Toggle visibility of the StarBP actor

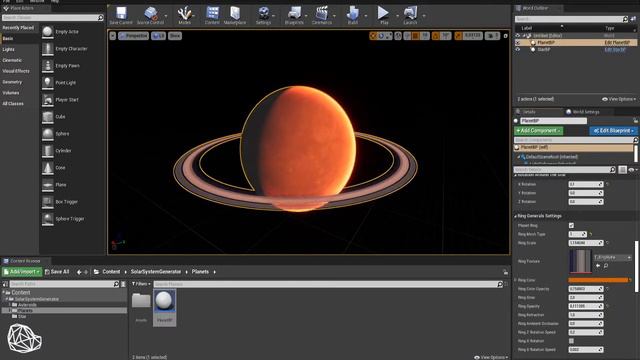coord(518,49)
